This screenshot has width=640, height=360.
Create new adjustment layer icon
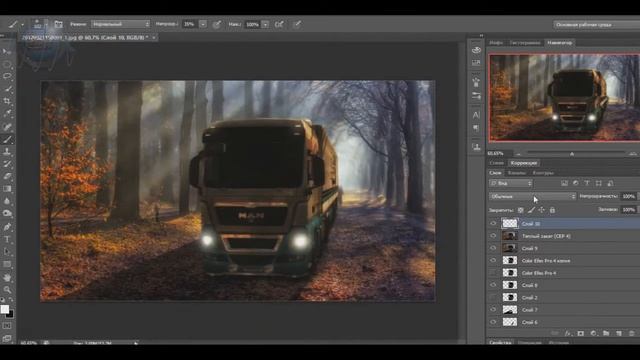[x=593, y=333]
